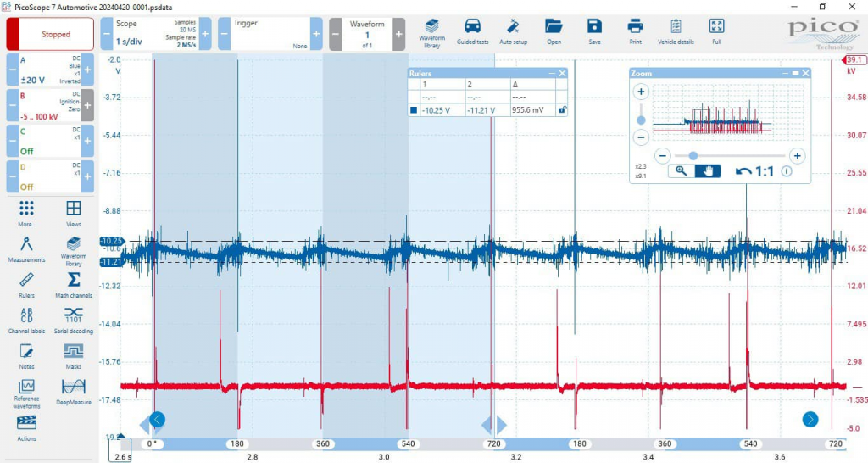Screen dimensions: 868x463
Task: Click Vehicle details button
Action: pyautogui.click(x=675, y=31)
